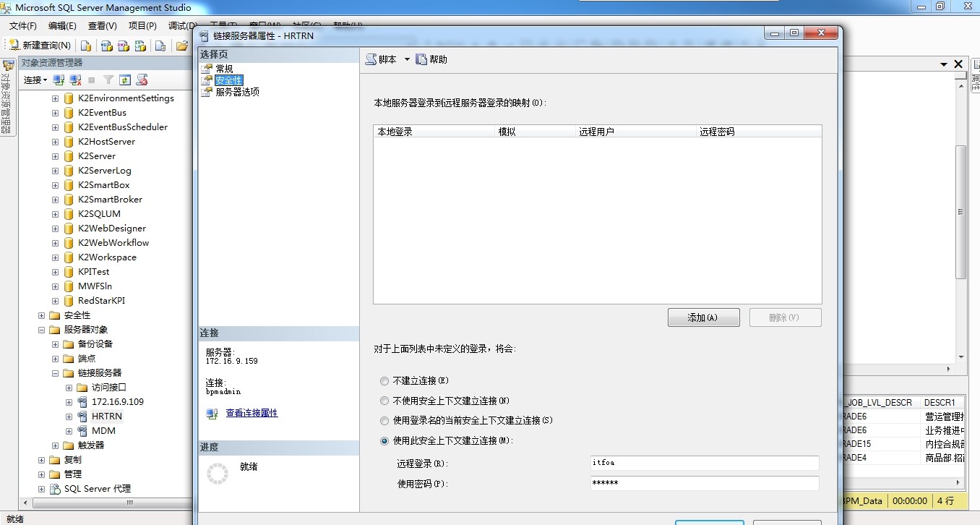This screenshot has height=525, width=980.
Task: Click the XMLA query icon in toolbar
Action: click(x=140, y=46)
